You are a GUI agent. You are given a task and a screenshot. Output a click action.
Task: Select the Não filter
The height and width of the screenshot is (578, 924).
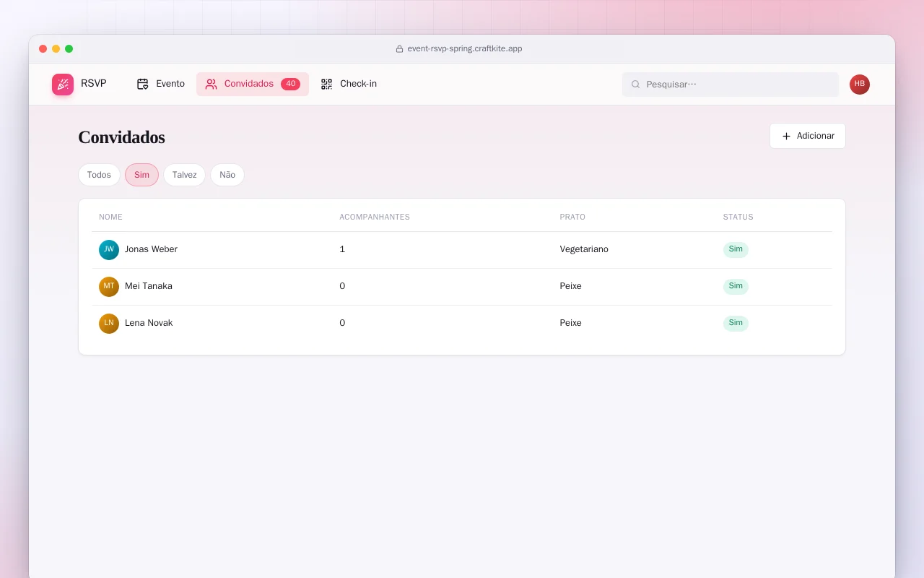pos(227,175)
